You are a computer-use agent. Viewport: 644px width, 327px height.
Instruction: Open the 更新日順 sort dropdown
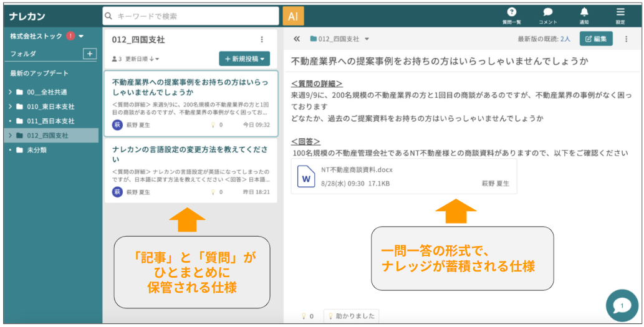pyautogui.click(x=143, y=59)
